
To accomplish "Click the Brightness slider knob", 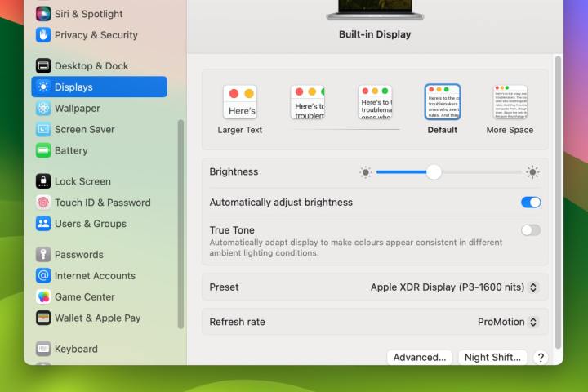I will click(x=434, y=172).
